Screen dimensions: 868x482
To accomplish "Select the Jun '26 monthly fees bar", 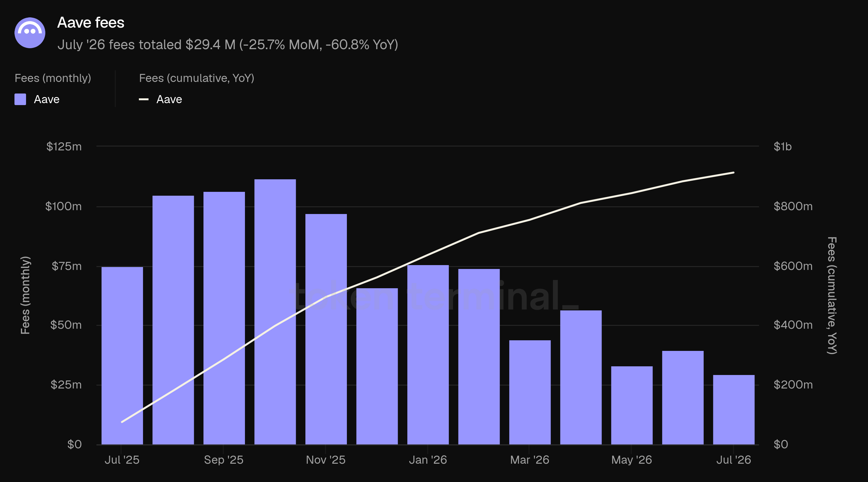I will (x=683, y=398).
